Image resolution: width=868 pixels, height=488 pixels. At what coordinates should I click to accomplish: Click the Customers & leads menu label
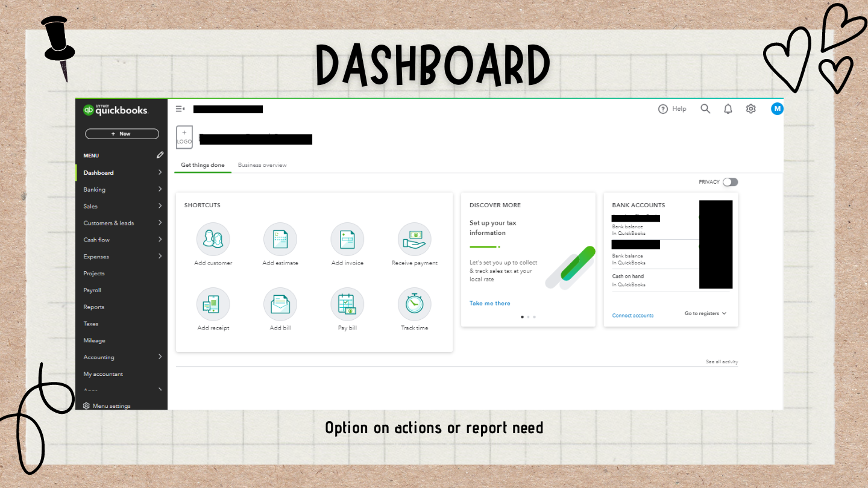click(108, 224)
